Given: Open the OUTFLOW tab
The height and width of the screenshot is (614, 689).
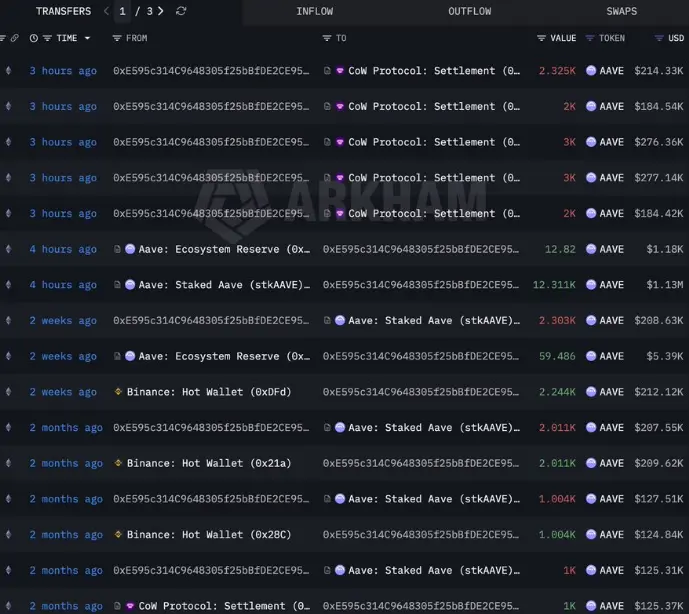Looking at the screenshot, I should 470,11.
